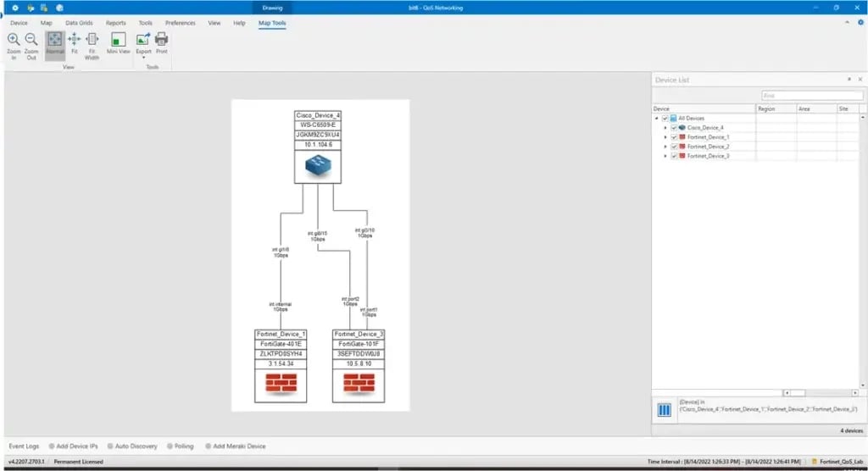Click the Permanent Licensed status text
This screenshot has height=471, width=868.
point(78,462)
